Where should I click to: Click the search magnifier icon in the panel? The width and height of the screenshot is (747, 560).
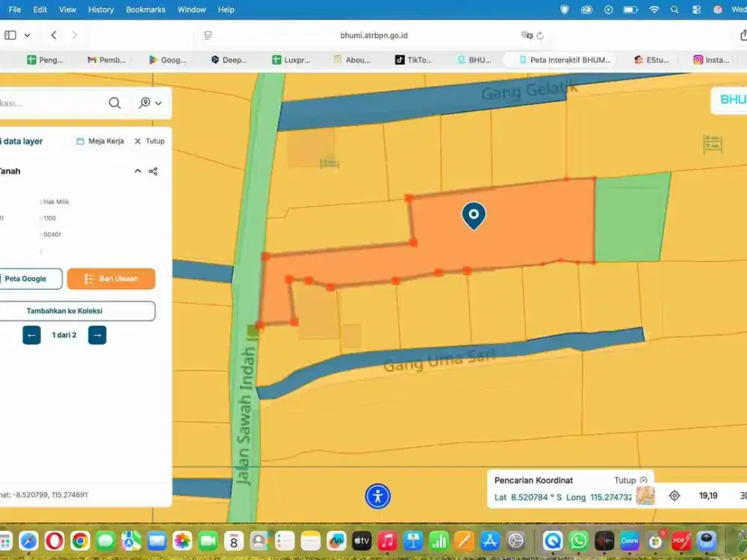[x=114, y=103]
